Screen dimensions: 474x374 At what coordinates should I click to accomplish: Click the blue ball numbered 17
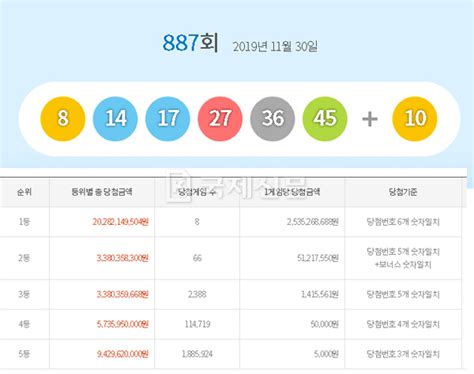[x=168, y=119]
